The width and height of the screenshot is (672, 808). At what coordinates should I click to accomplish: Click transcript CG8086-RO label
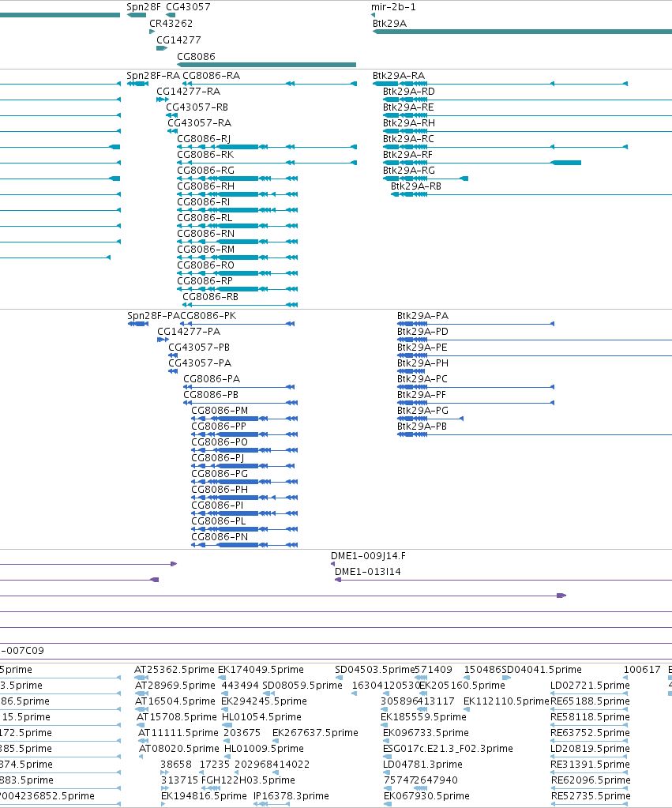click(205, 265)
